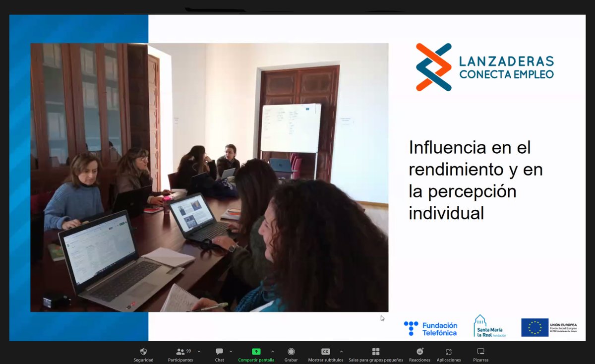The width and height of the screenshot is (595, 364).
Task: Open the Seguridad shield menu
Action: tap(143, 354)
